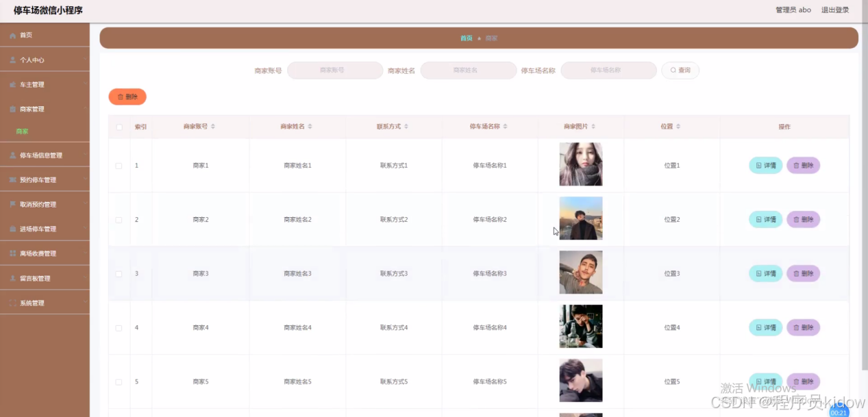Select the header select-all checkbox
868x417 pixels.
pos(119,127)
